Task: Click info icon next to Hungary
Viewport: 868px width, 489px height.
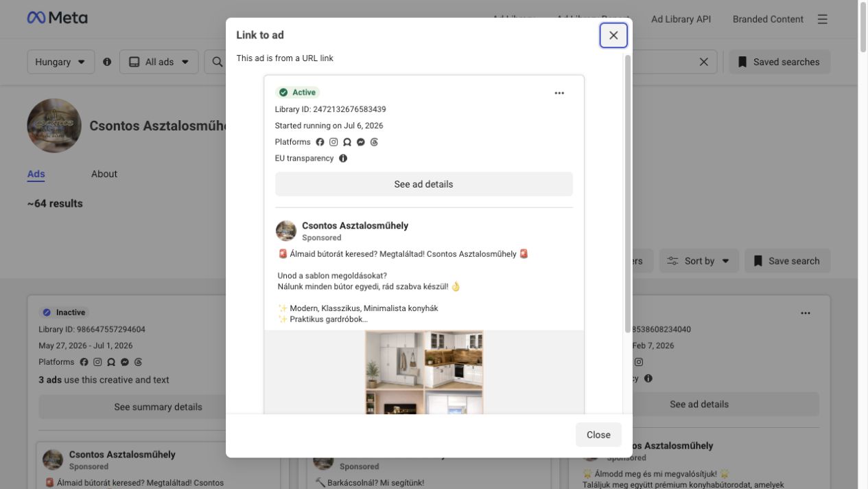Action: pyautogui.click(x=107, y=62)
